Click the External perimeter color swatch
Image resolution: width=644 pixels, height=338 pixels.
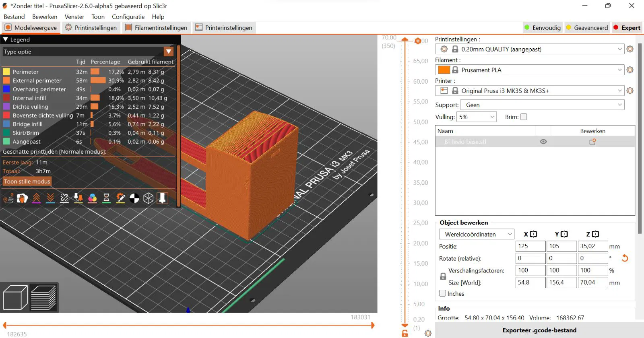6,80
